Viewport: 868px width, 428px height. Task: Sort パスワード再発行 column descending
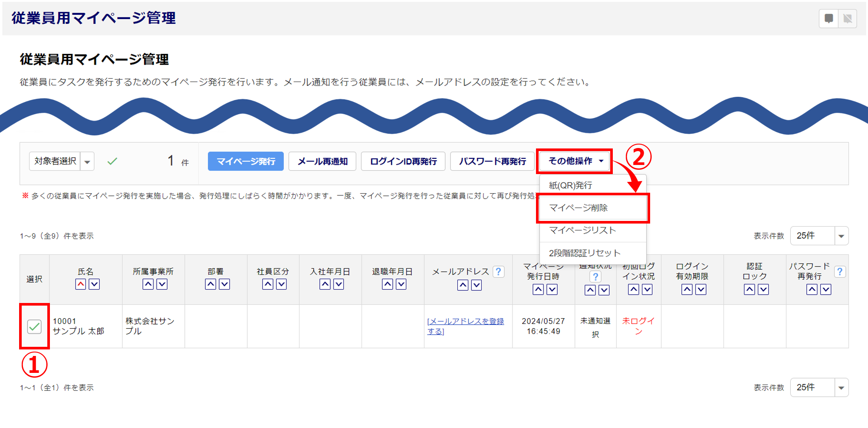click(x=826, y=290)
